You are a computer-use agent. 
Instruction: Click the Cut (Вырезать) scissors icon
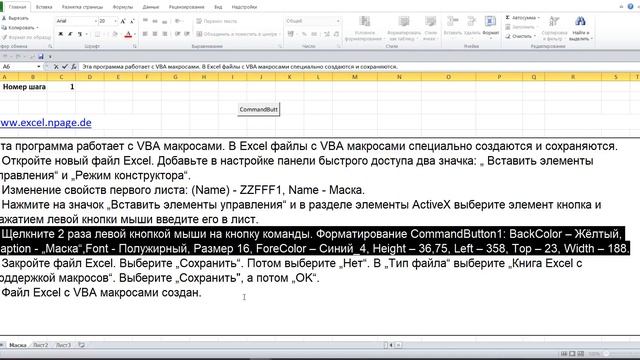4,18
